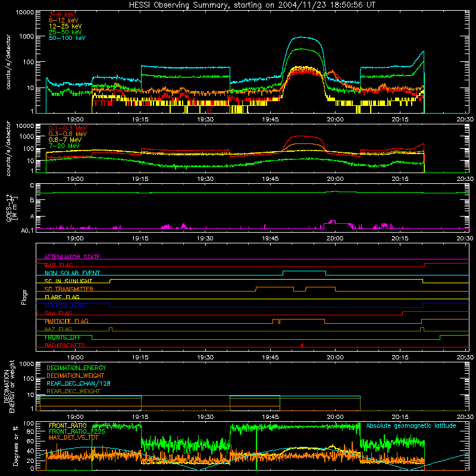The image size is (476, 476).
Task: Click the 19:30 tick label under the top panel
Action: 205,119
